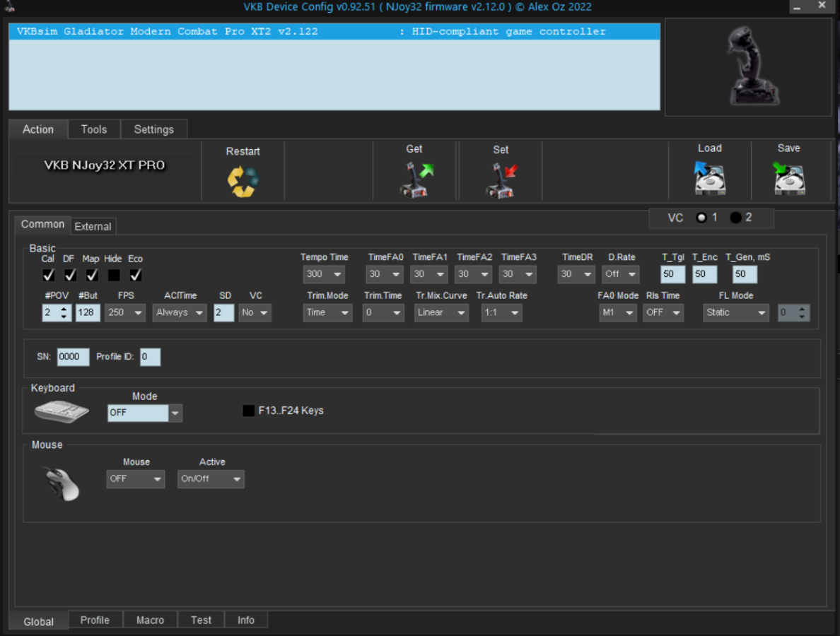This screenshot has width=840, height=636.
Task: Switch to the Settings tab
Action: coord(153,129)
